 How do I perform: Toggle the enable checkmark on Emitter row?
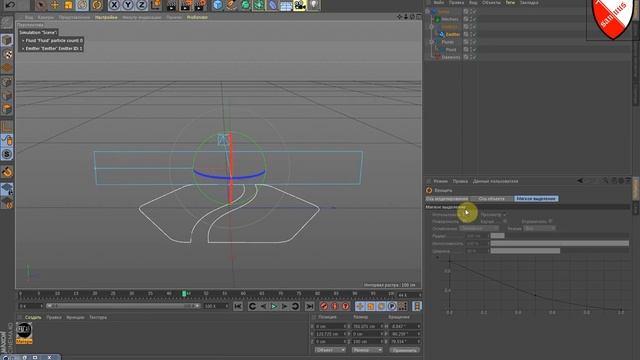coord(474,34)
